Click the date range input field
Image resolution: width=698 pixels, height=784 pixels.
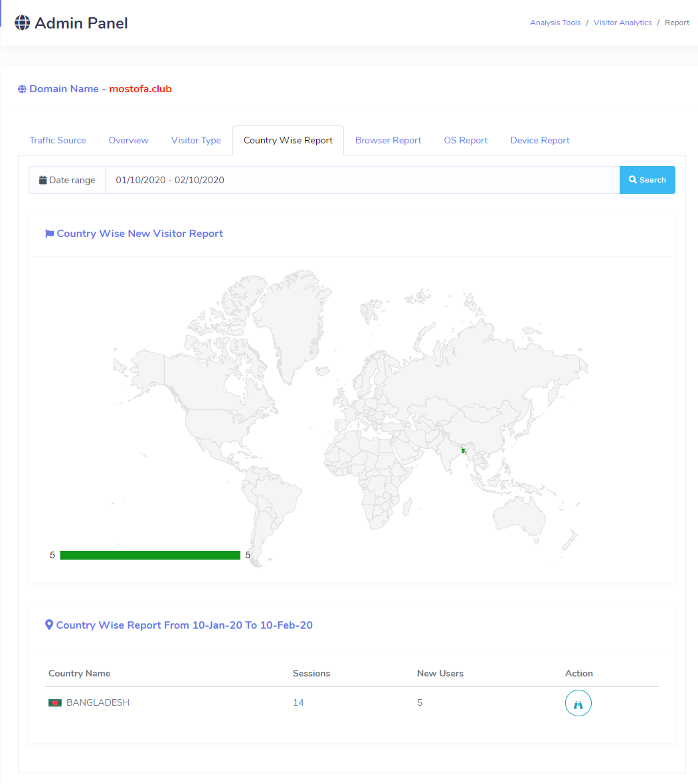362,180
